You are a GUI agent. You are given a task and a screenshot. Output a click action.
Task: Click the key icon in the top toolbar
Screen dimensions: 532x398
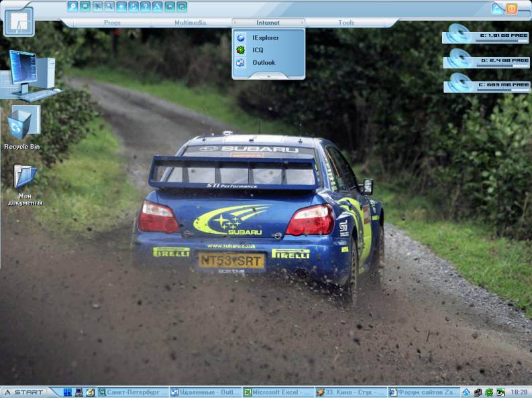pos(72,7)
